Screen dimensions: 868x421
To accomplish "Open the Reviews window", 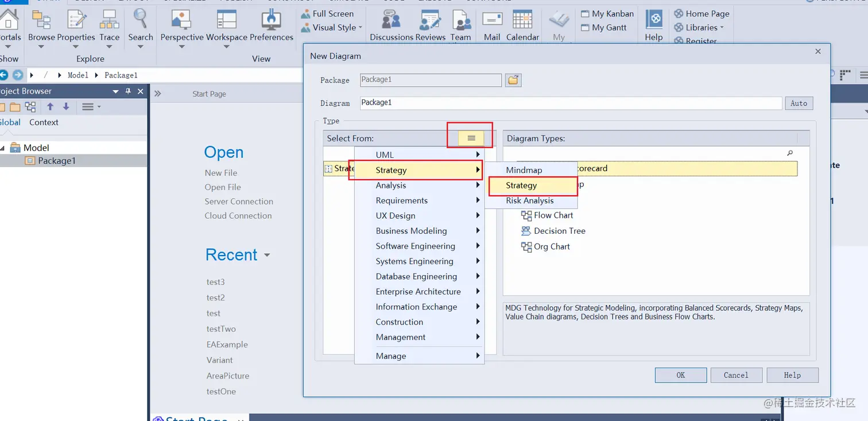I will coord(431,26).
